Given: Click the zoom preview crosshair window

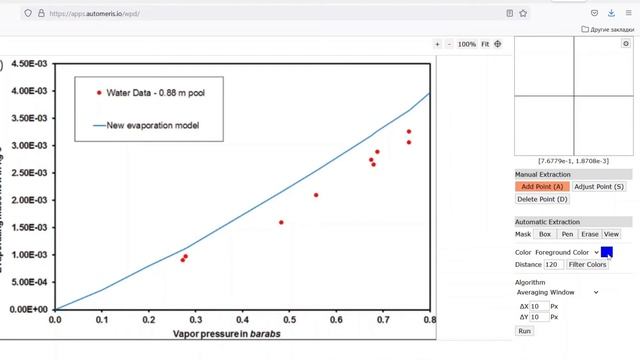Looking at the screenshot, I should pyautogui.click(x=574, y=96).
